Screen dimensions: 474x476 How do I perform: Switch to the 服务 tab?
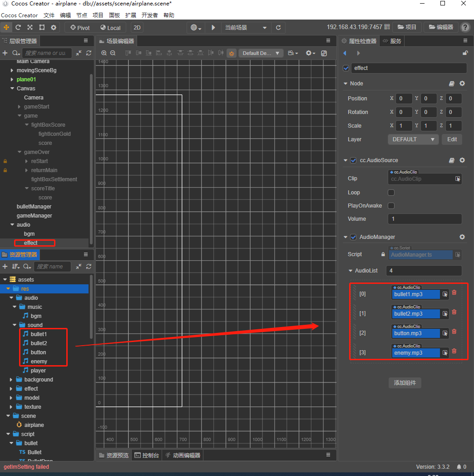coord(392,41)
